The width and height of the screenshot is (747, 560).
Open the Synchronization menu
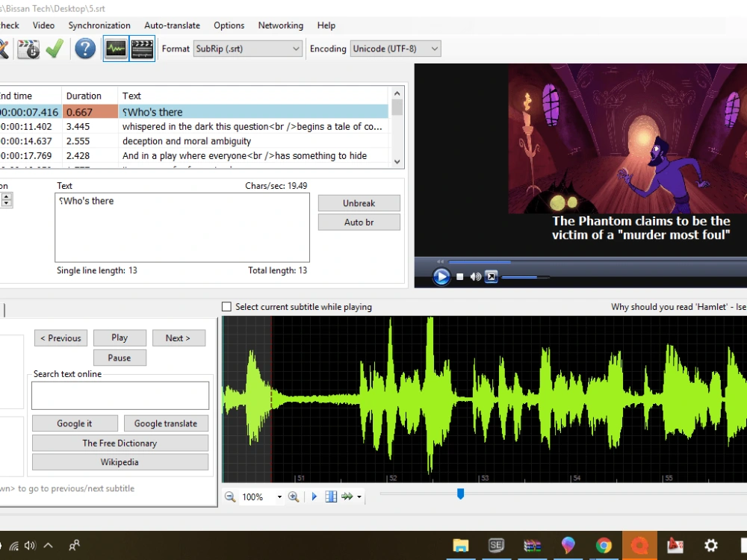coord(99,25)
